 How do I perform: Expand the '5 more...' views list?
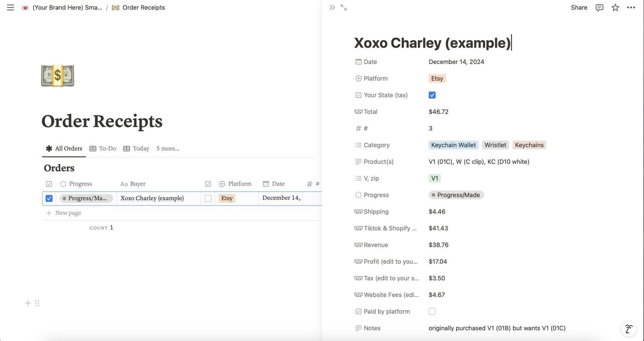168,148
